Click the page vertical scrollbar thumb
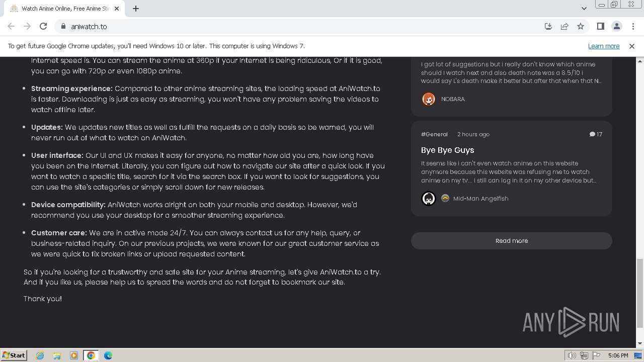Screen dimensions: 644x362 pyautogui.click(x=639, y=293)
